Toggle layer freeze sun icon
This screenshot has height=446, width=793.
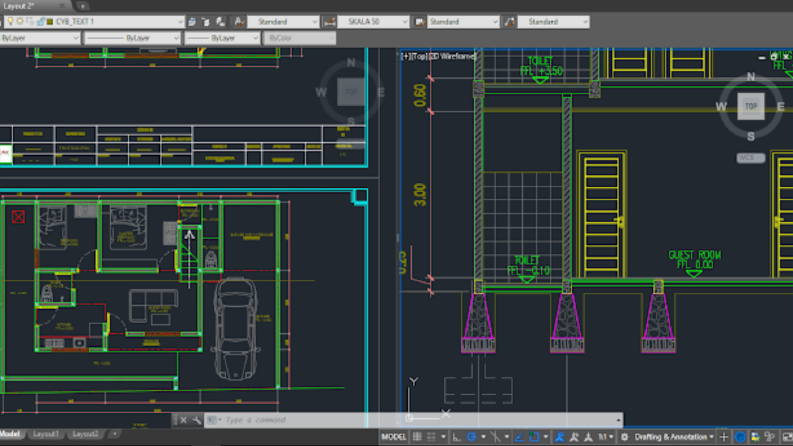coord(20,22)
